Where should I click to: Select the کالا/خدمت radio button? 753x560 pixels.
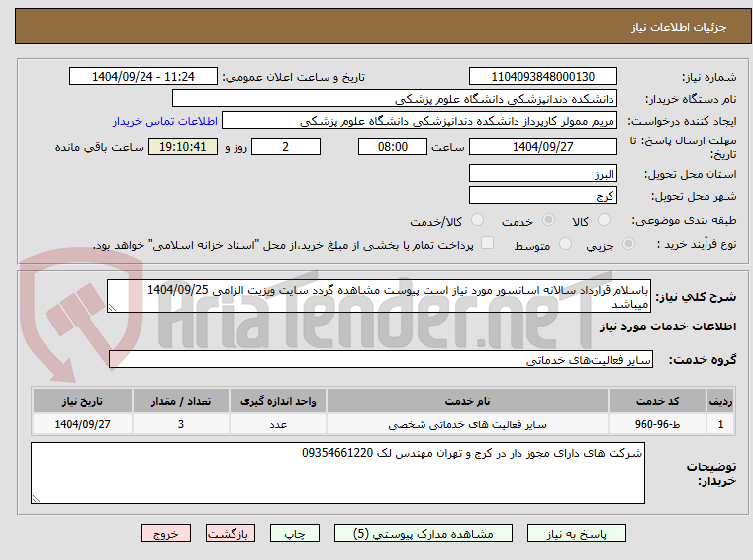click(477, 220)
